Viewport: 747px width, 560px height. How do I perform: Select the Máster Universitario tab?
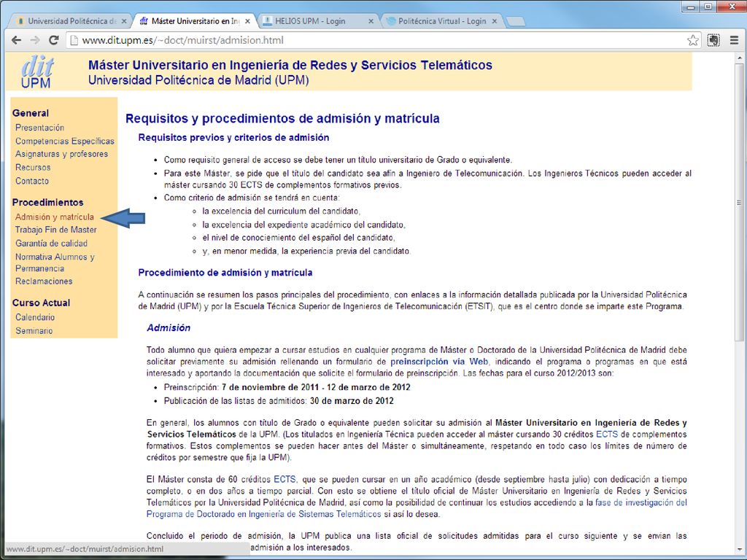[x=194, y=21]
